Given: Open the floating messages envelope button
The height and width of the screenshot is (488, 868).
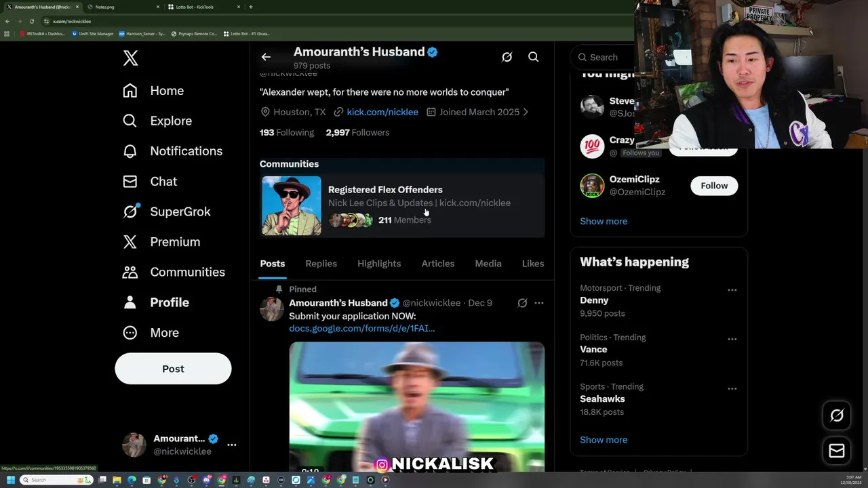Looking at the screenshot, I should click(x=837, y=451).
